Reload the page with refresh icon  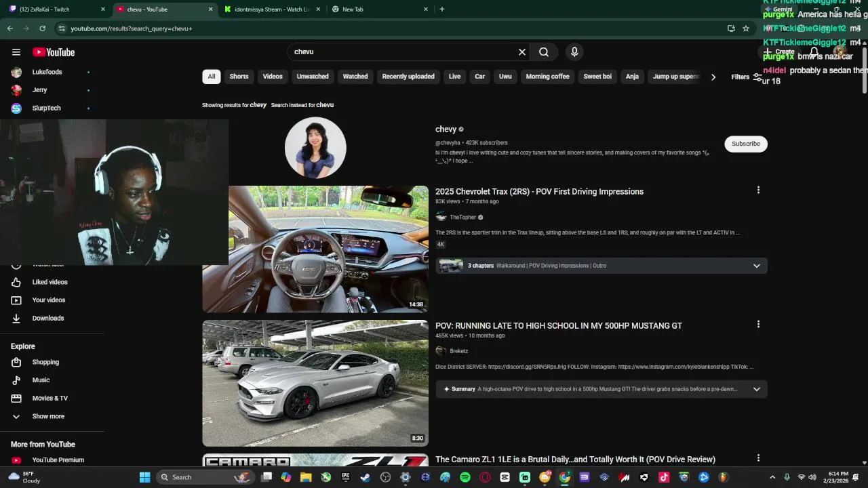(42, 28)
